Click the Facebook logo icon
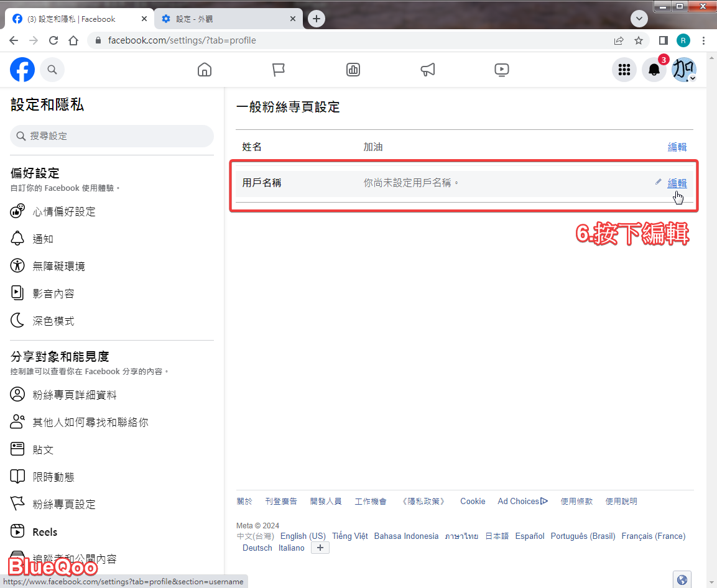Viewport: 717px width, 588px height. 22,70
